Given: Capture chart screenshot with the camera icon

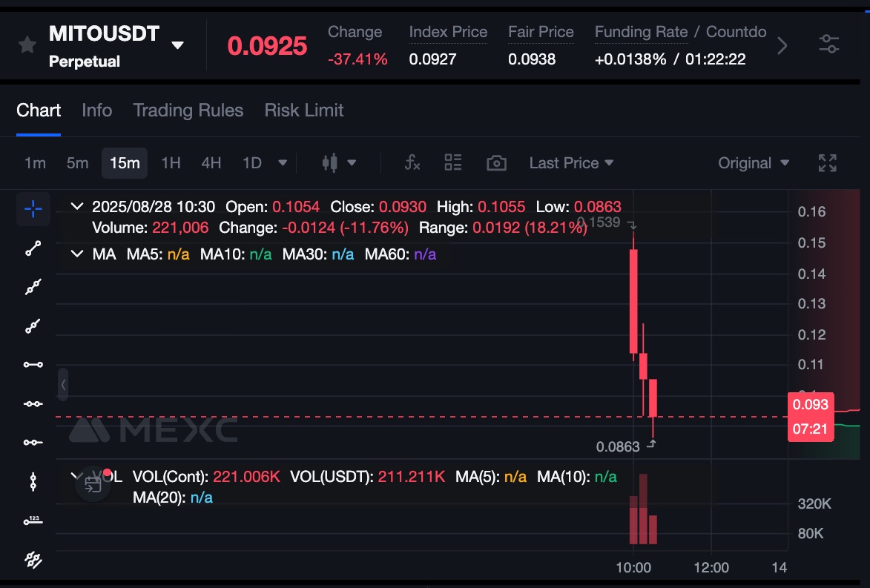Looking at the screenshot, I should pyautogui.click(x=495, y=162).
